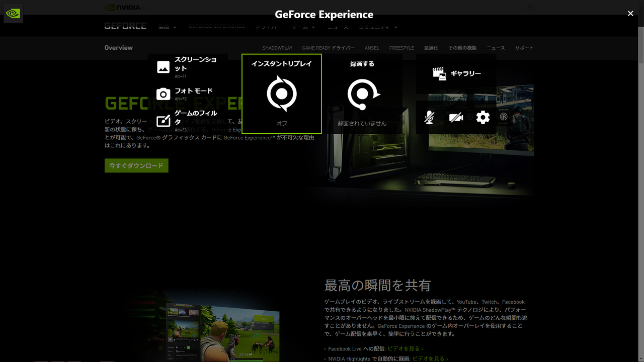Screen dimensions: 644x362
Task: Click 今すぐダウンロード button on the background page
Action: (136, 165)
